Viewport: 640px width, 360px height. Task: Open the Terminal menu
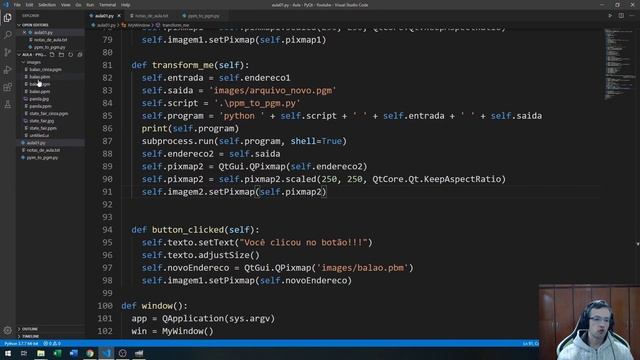(107, 5)
